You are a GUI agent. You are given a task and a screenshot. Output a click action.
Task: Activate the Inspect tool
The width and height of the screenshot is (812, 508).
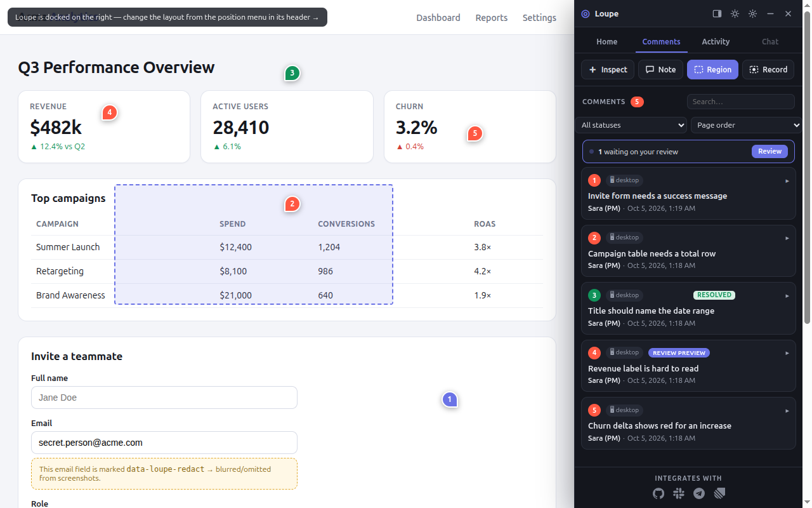[x=608, y=70]
